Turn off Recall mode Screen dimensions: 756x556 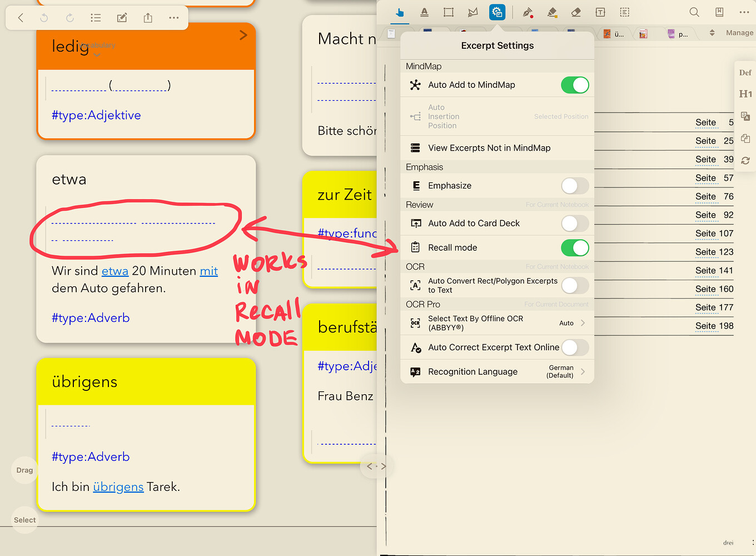pos(575,247)
